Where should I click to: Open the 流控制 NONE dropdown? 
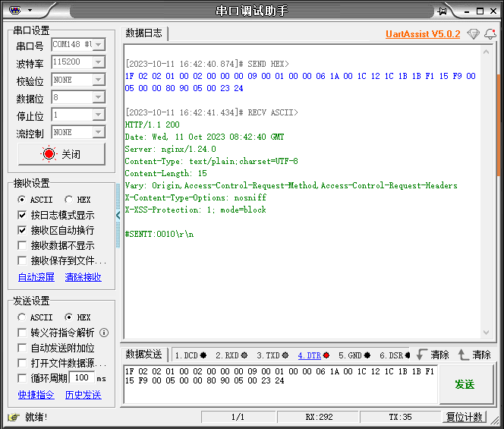click(99, 132)
